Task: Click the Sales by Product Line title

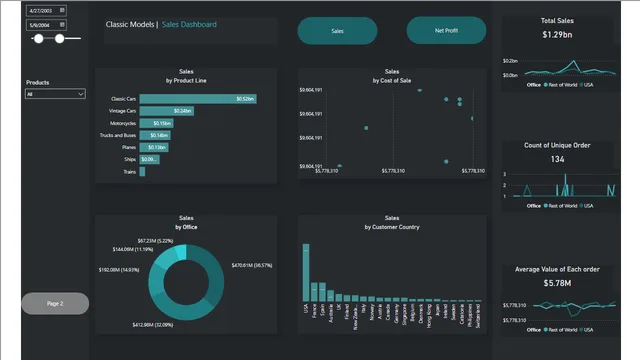Action: (x=186, y=76)
